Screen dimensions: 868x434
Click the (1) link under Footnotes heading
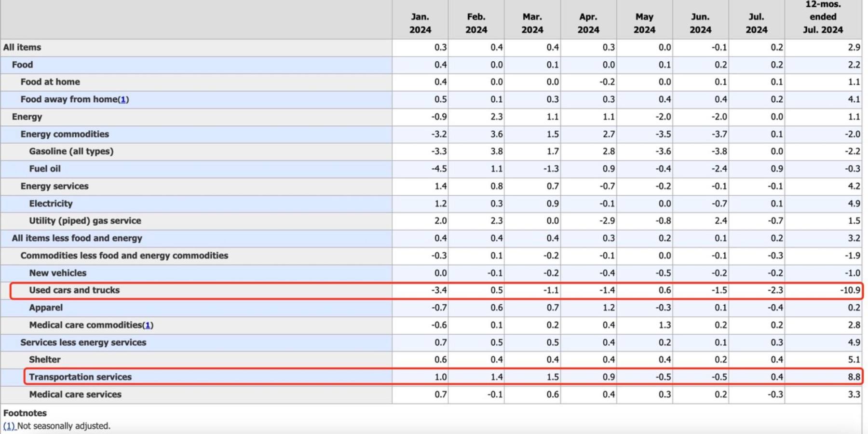(9, 426)
